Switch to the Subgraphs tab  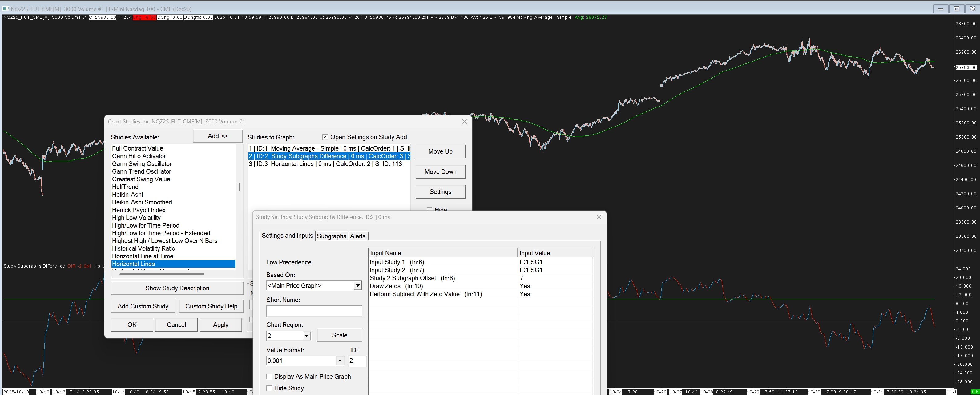[x=331, y=236]
